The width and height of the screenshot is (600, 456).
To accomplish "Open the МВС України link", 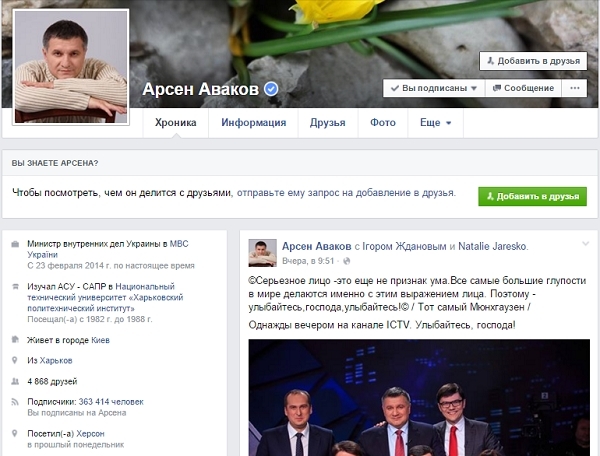I will pyautogui.click(x=108, y=249).
